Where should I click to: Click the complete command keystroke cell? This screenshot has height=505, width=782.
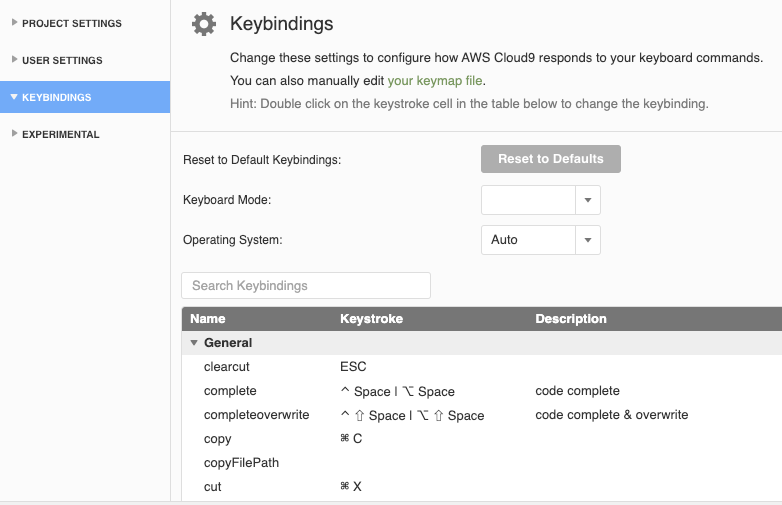[398, 391]
